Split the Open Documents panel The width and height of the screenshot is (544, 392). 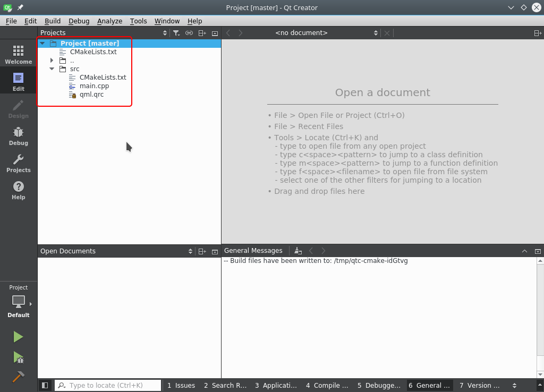(x=202, y=251)
